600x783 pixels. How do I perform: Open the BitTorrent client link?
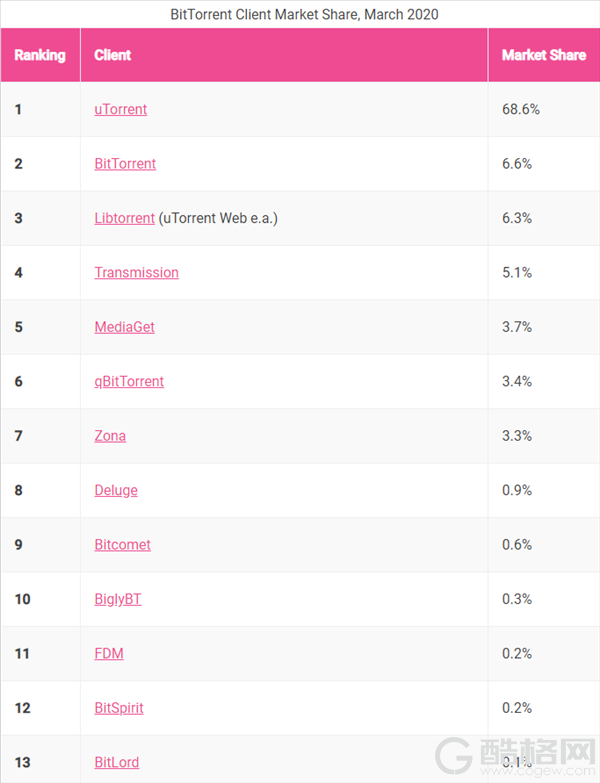tap(125, 164)
